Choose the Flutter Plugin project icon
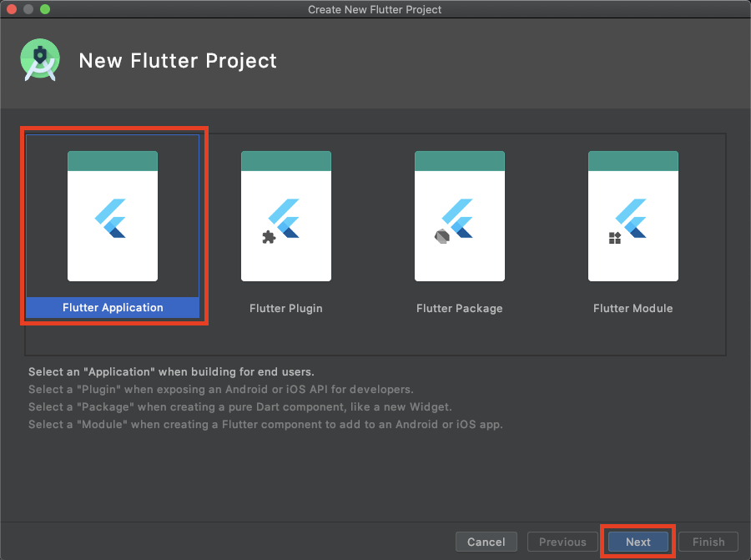751x560 pixels. point(286,216)
